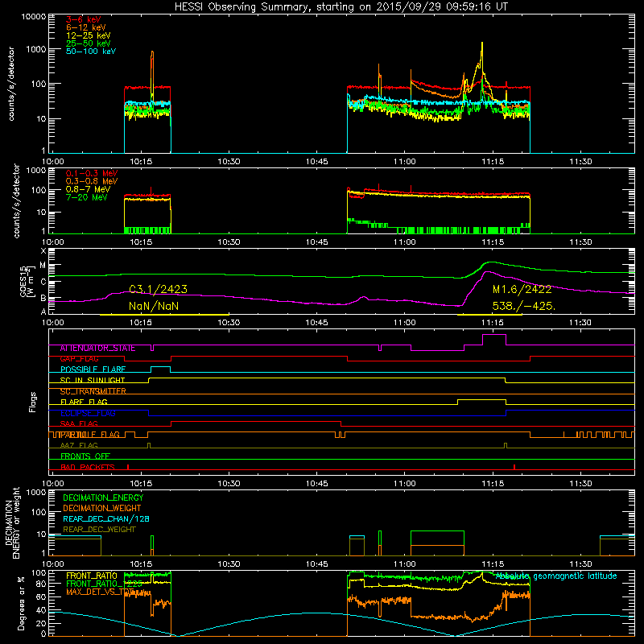The height and width of the screenshot is (644, 644).
Task: Click the 7-20 MeV legend label
Action: click(86, 197)
